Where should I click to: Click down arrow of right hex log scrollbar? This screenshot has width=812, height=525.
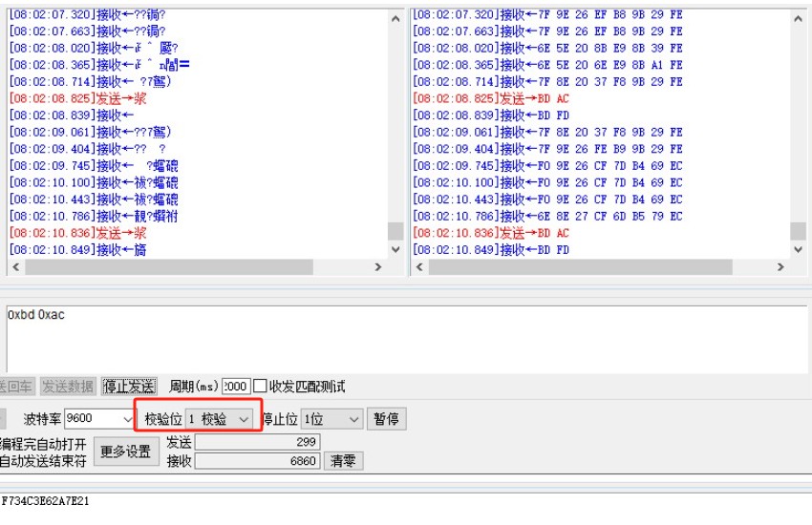798,249
